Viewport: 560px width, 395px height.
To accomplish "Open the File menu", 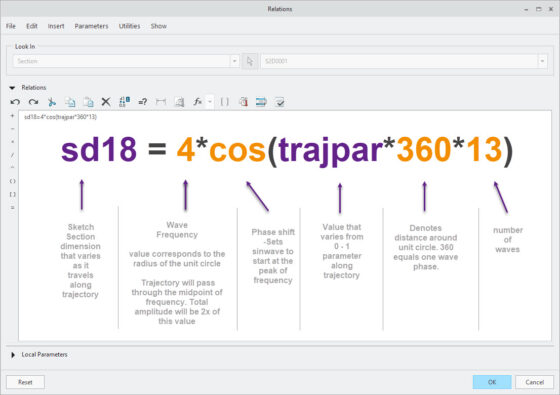I will pyautogui.click(x=11, y=26).
